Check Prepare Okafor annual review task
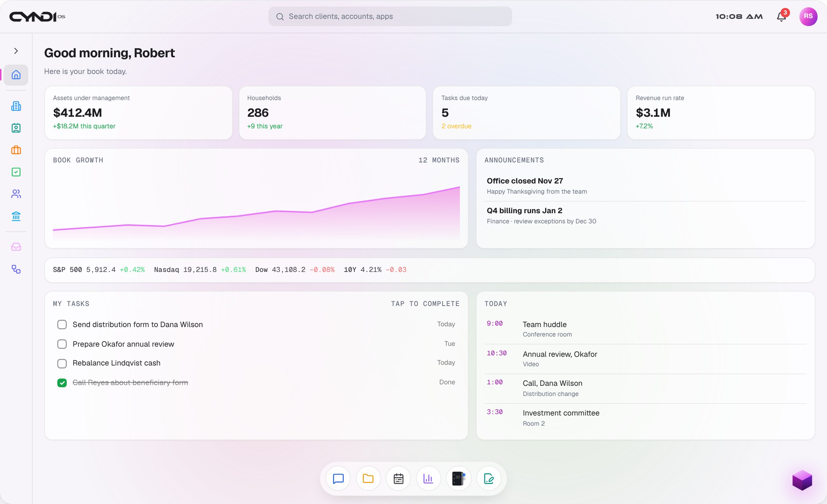Screen dimensions: 827x504 point(62,344)
